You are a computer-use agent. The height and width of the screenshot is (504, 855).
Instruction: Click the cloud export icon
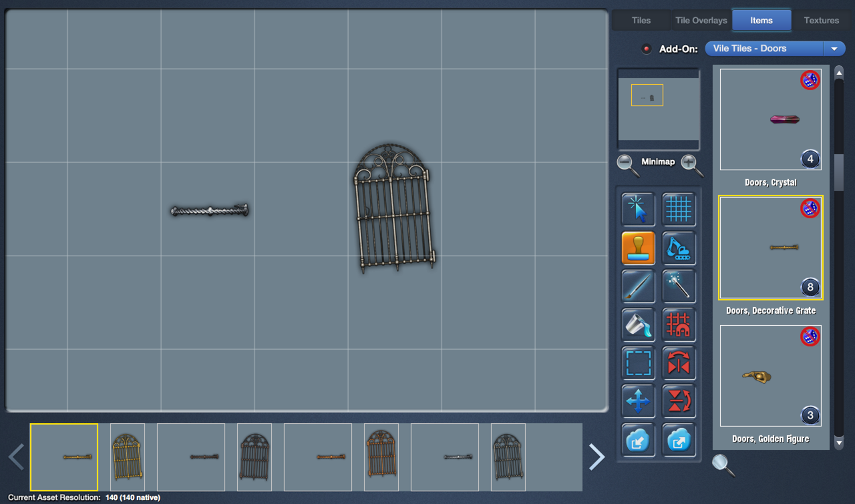(x=679, y=439)
